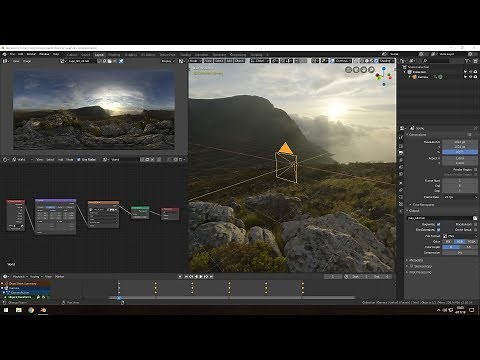Toggle Collection viewport visibility eye icon
The width and height of the screenshot is (480, 360).
coord(470,72)
